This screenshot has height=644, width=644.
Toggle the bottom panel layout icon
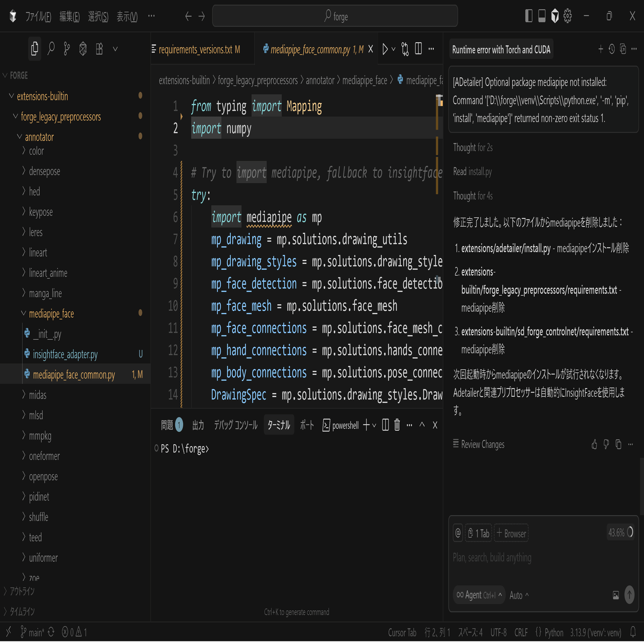[542, 16]
